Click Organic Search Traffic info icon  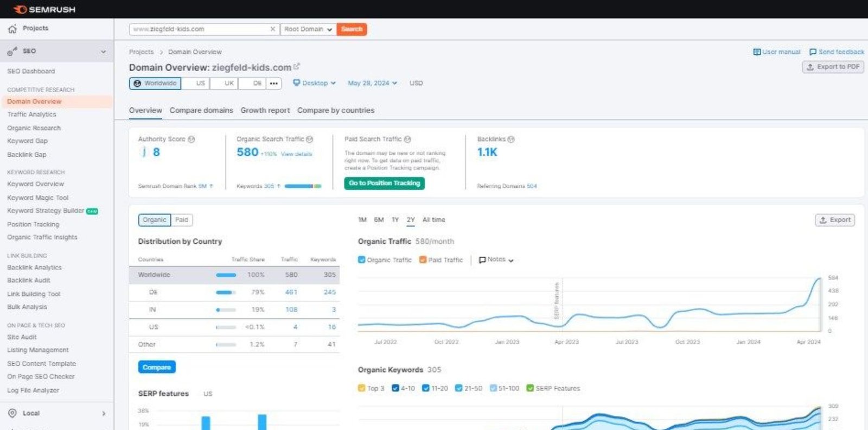tap(310, 140)
